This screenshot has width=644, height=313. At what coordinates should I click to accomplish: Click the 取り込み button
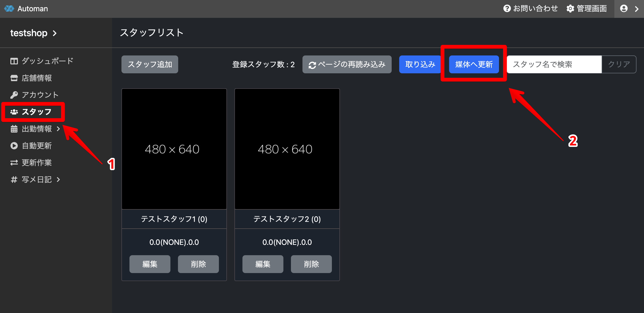click(420, 64)
